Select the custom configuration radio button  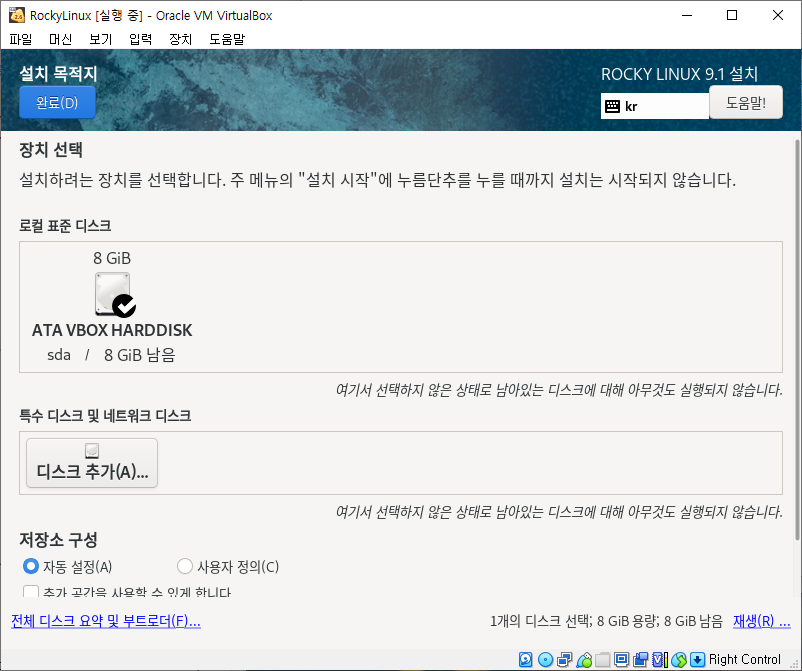click(184, 566)
